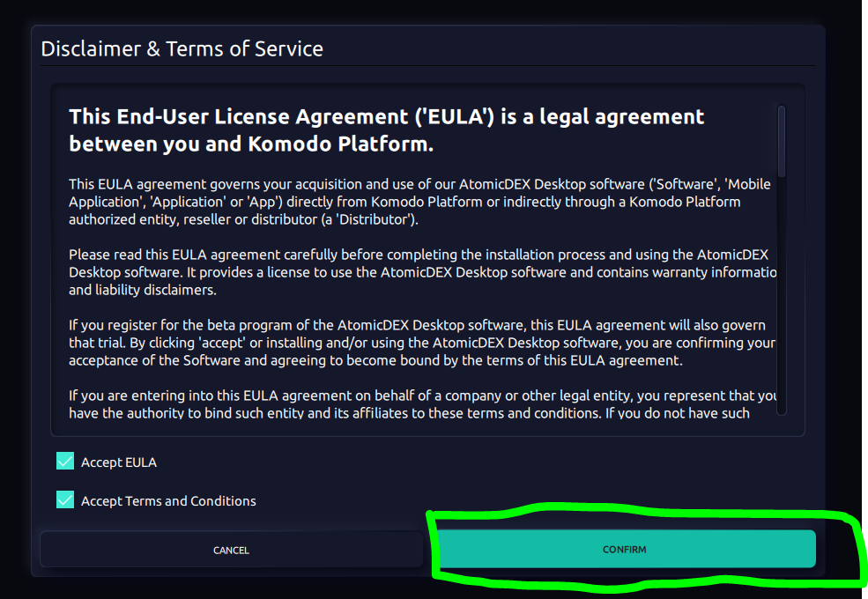The image size is (868, 599).
Task: Click the 'Disclaimer & Terms of Service' title
Action: (182, 48)
